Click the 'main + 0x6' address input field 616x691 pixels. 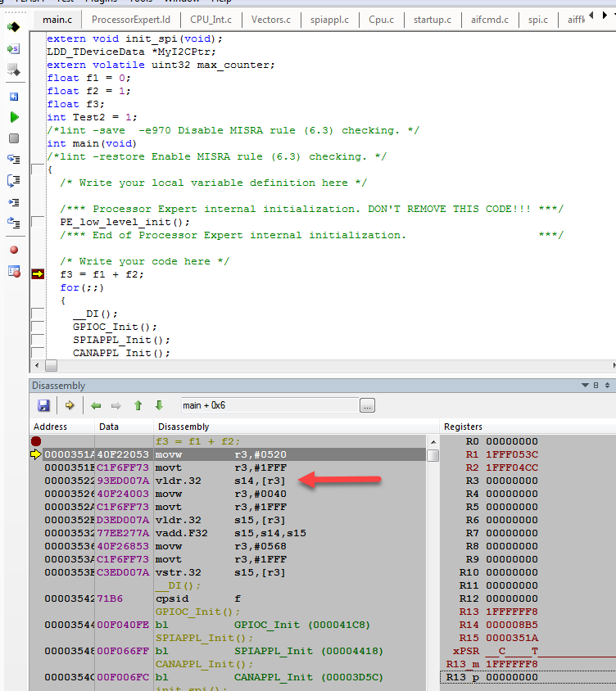pyautogui.click(x=269, y=405)
